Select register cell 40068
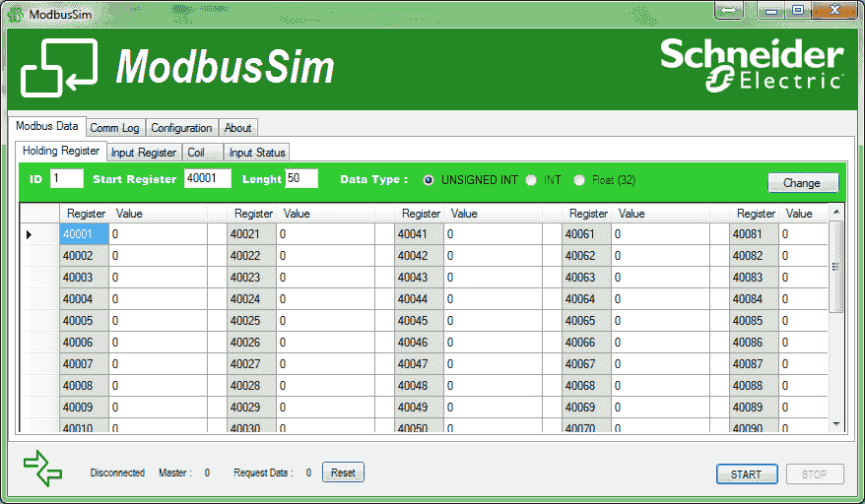 coord(586,386)
